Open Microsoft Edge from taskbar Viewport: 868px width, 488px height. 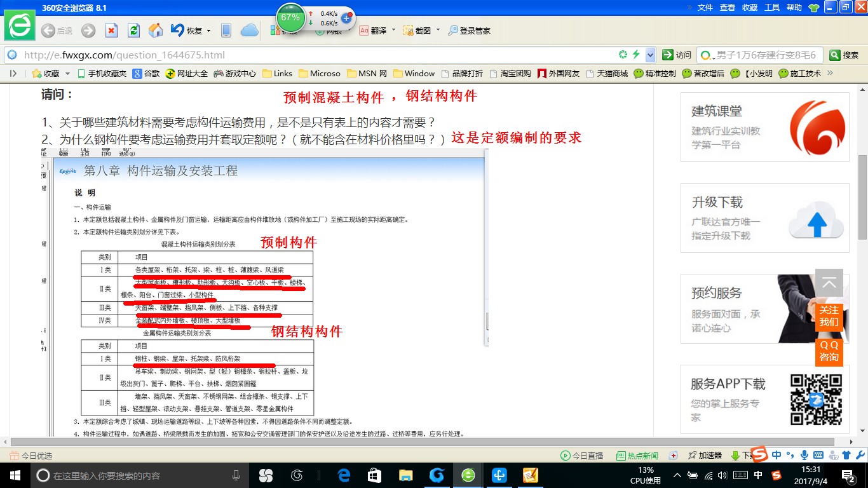(x=344, y=475)
